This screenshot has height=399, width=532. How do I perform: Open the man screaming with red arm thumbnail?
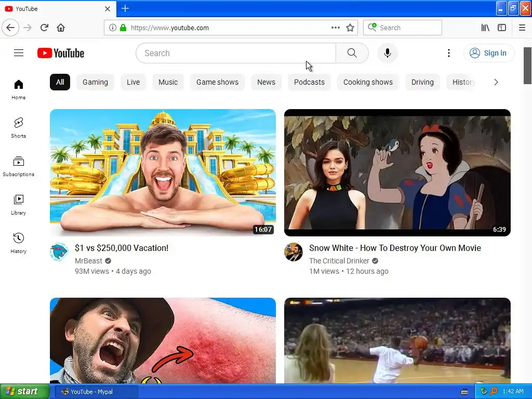pyautogui.click(x=163, y=341)
